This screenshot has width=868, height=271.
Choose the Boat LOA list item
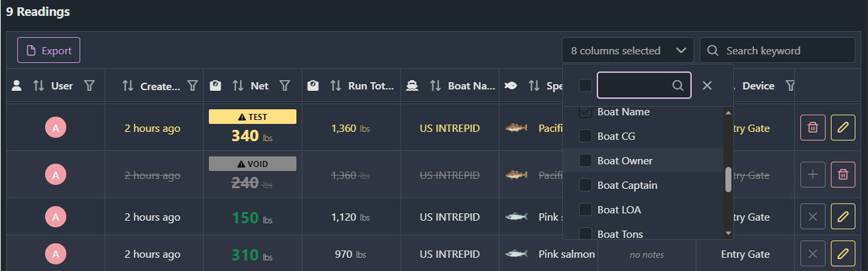(x=619, y=210)
